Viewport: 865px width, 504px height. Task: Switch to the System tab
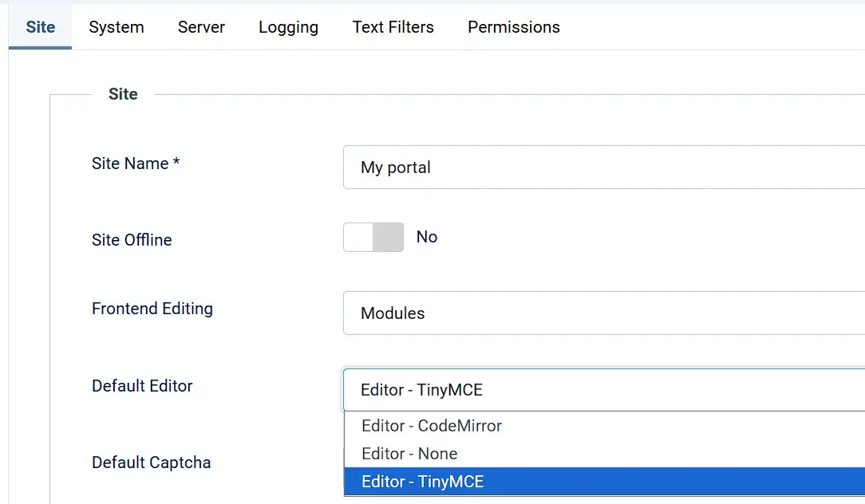[x=116, y=26]
